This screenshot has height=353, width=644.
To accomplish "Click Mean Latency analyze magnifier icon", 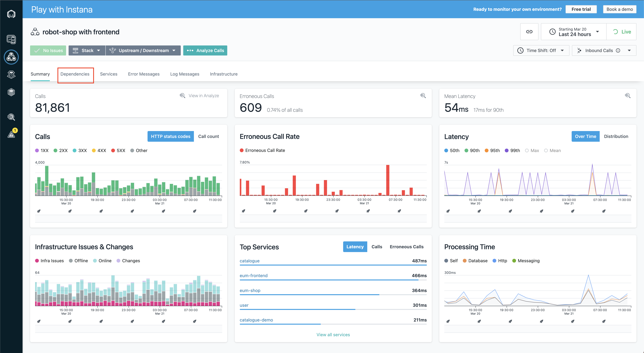I will (627, 96).
